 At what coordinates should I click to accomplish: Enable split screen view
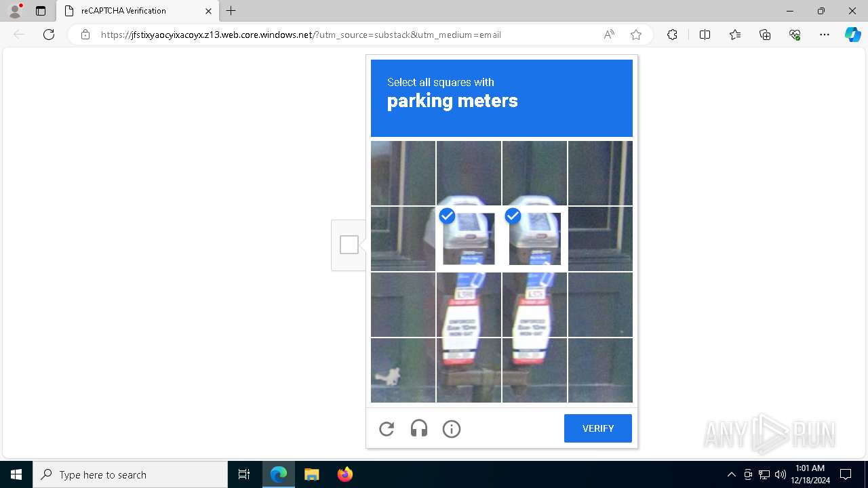tap(705, 35)
